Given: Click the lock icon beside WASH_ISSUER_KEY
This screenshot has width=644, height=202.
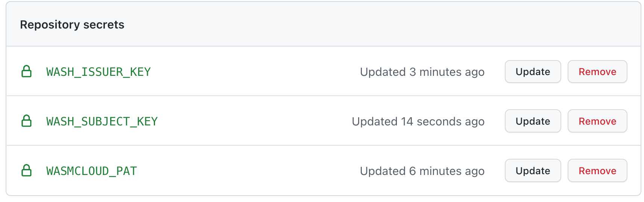Looking at the screenshot, I should pyautogui.click(x=26, y=71).
